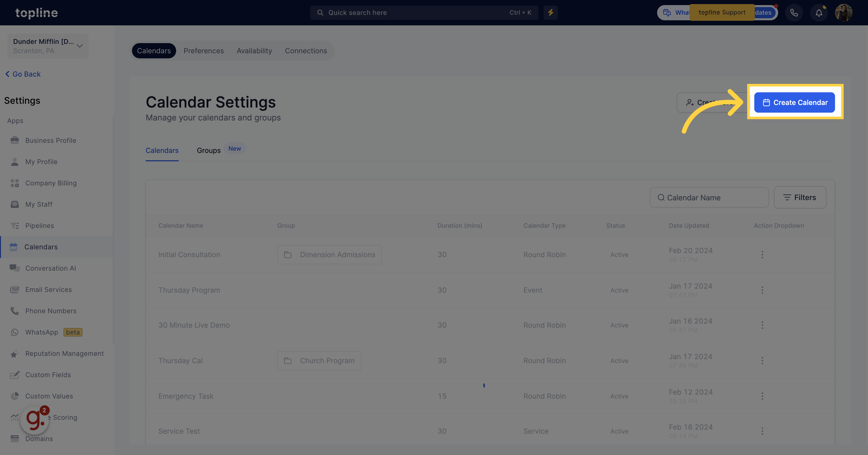Viewport: 868px width, 455px height.
Task: Open action dropdown for Emergency Task
Action: pyautogui.click(x=762, y=396)
